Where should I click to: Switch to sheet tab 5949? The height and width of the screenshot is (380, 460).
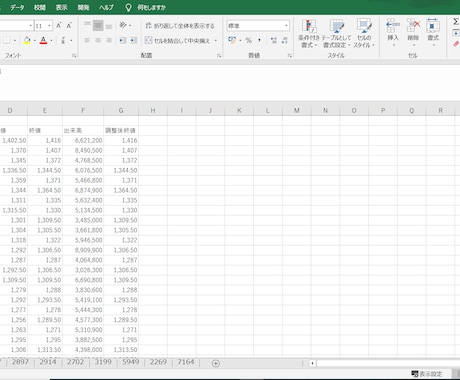[130, 362]
